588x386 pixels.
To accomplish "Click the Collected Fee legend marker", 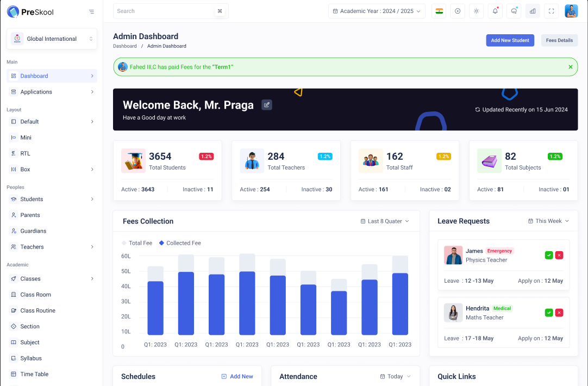I will [161, 243].
